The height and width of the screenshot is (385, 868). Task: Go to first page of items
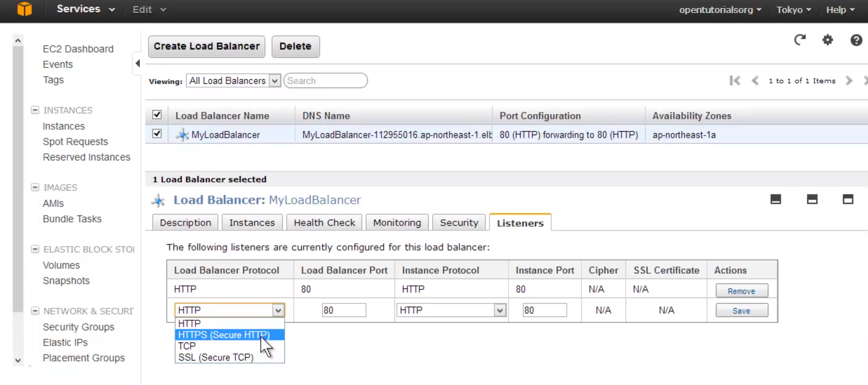tap(735, 81)
